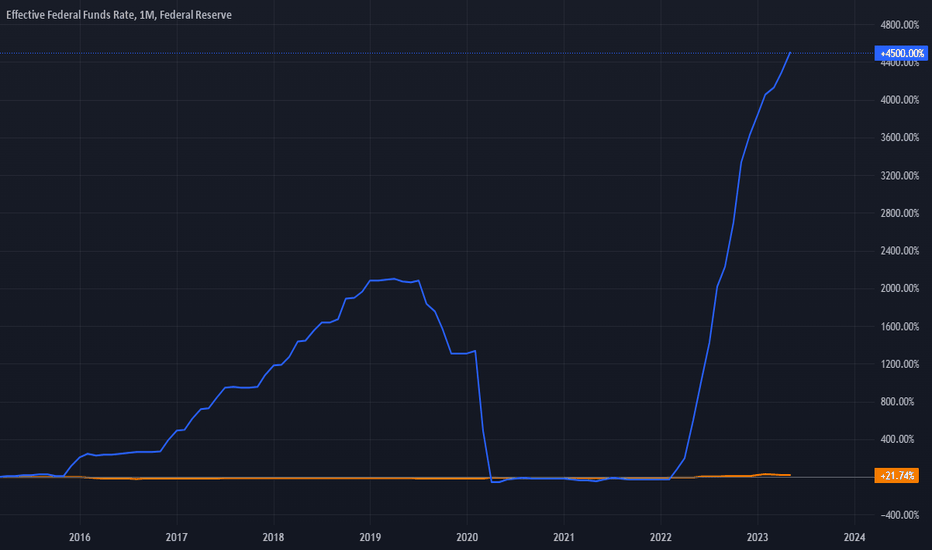This screenshot has width=932, height=550.
Task: Click the 2019 year label
Action: coord(370,538)
